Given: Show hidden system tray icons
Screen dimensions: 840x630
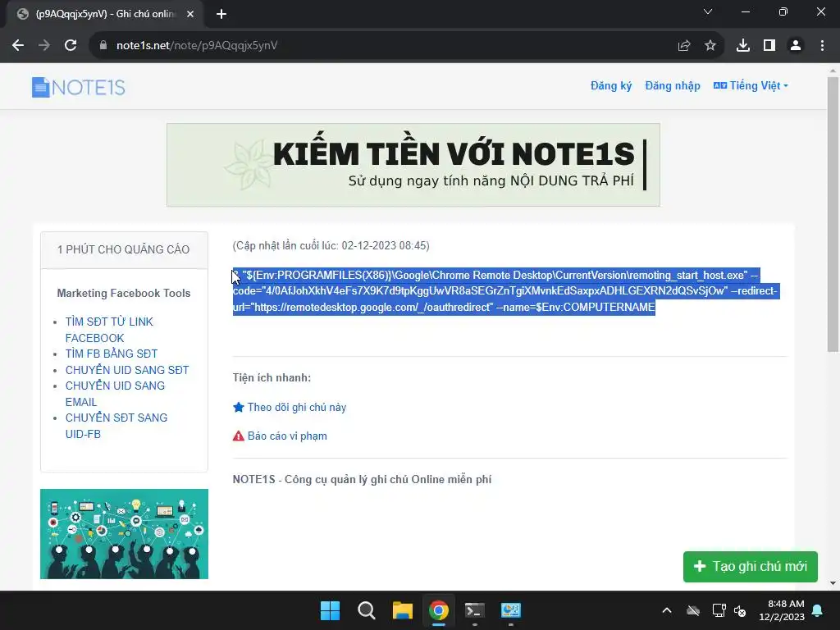Looking at the screenshot, I should (667, 610).
